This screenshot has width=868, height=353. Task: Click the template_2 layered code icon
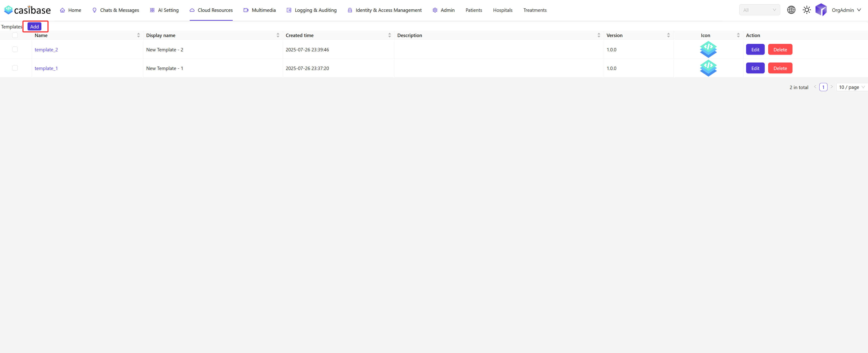[708, 50]
